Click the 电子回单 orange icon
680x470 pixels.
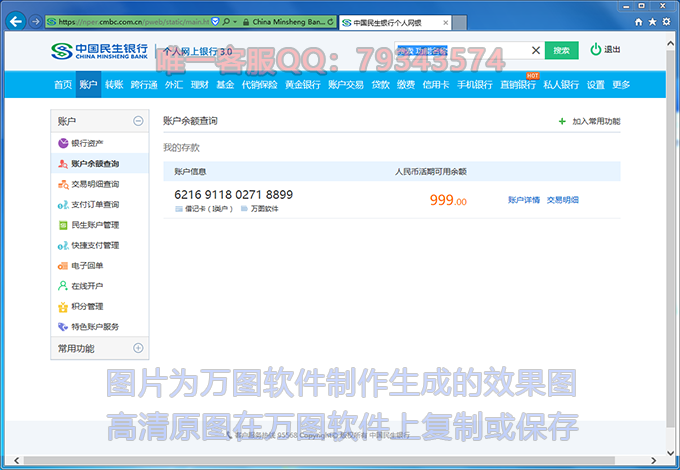point(63,265)
